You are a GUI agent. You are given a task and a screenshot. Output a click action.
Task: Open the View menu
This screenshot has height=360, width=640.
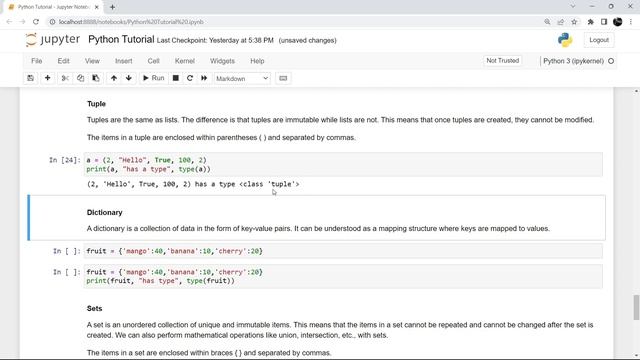(92, 61)
